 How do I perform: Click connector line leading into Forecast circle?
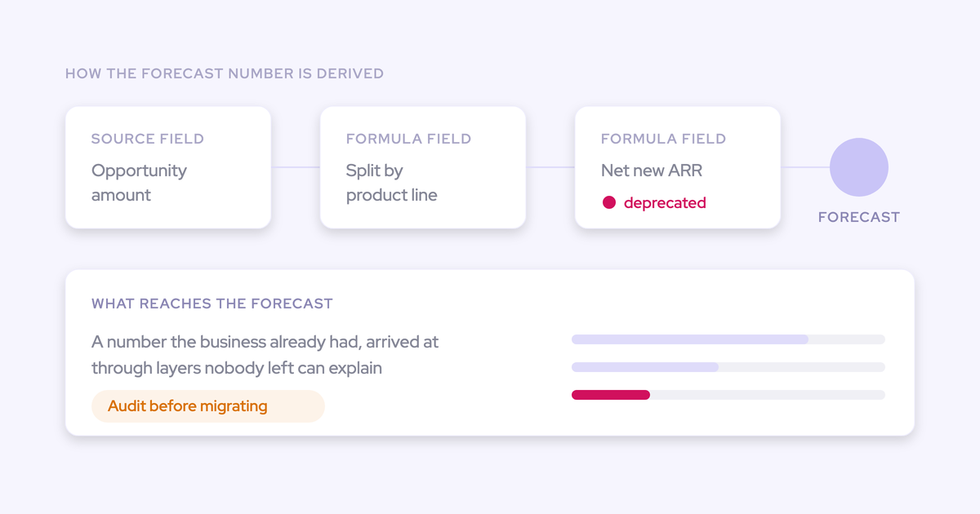[x=805, y=167]
